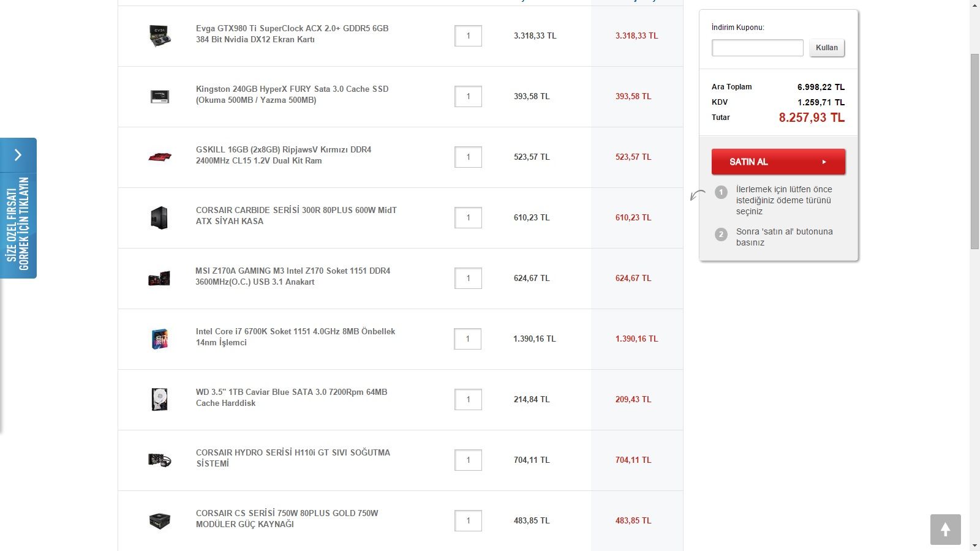Click the İndirim Kuponu text field
Viewport: 980px width, 551px height.
pyautogui.click(x=757, y=48)
